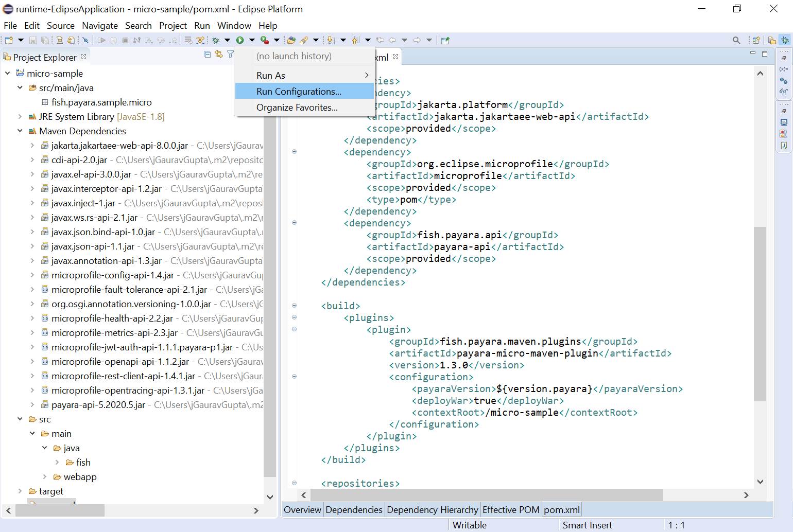793x532 pixels.
Task: Open the Search magnifier in the toolbar
Action: (x=736, y=40)
